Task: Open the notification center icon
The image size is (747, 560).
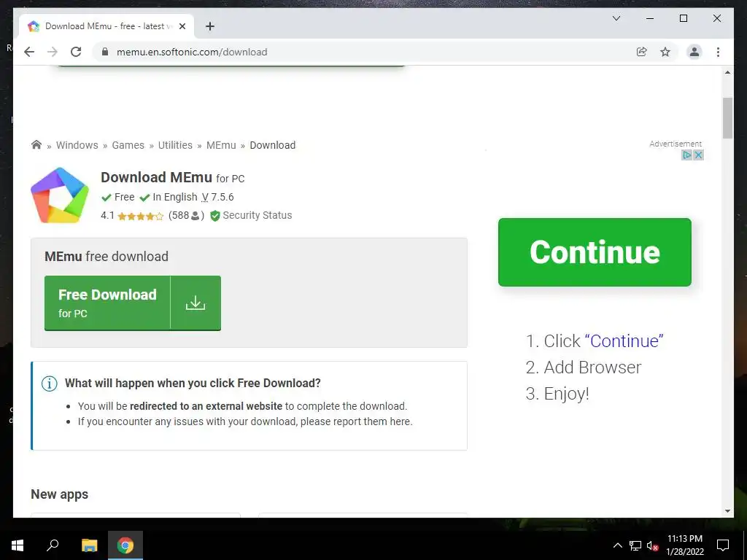Action: click(x=723, y=545)
